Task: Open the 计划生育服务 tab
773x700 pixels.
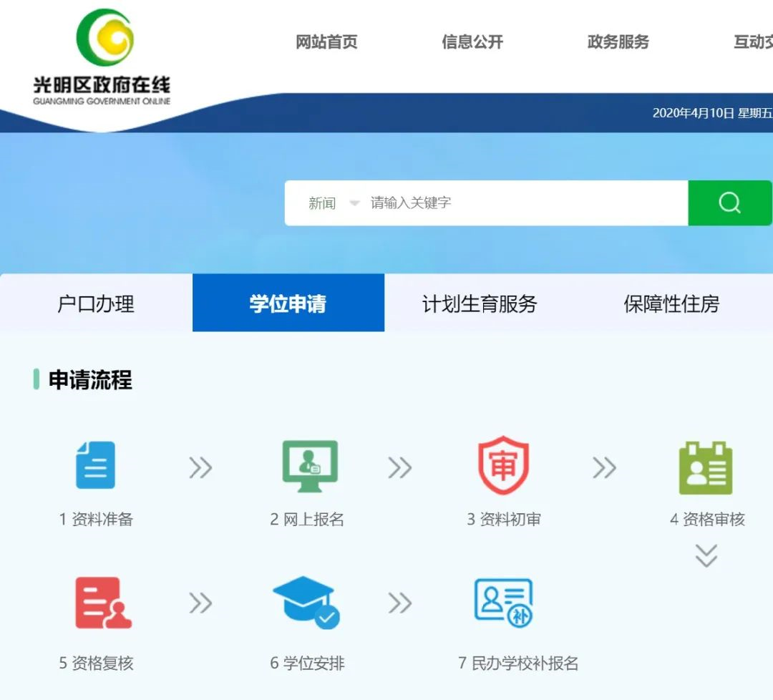Action: (x=480, y=303)
